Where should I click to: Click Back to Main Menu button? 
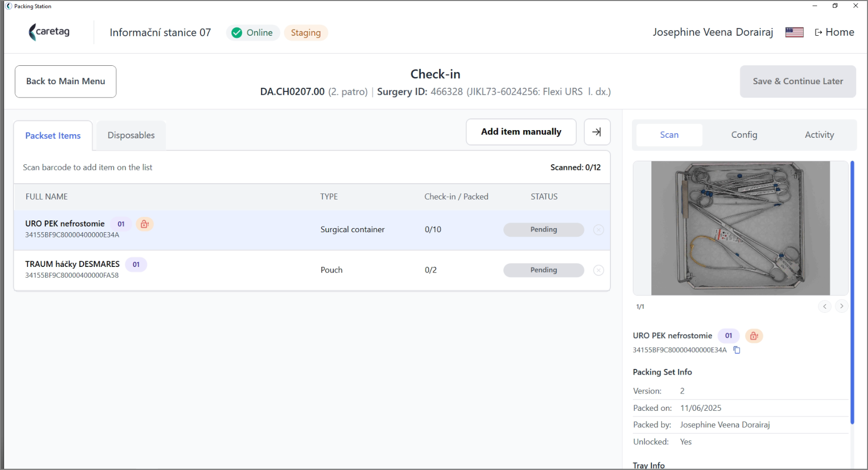tap(65, 81)
